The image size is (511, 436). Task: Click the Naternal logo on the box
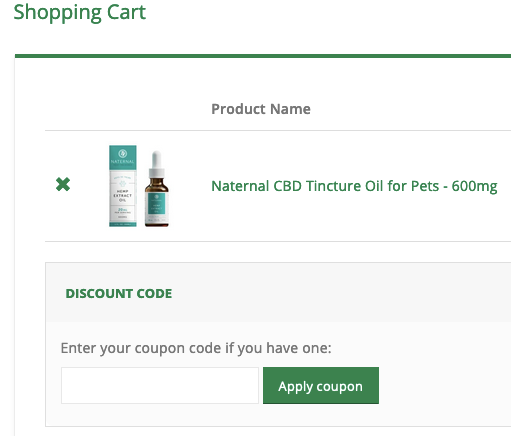click(x=123, y=154)
